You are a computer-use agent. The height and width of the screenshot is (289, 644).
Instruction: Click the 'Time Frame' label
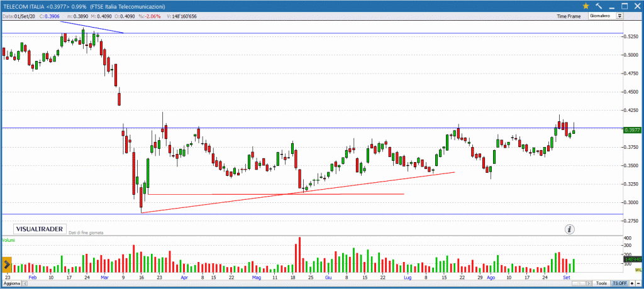[x=569, y=16]
